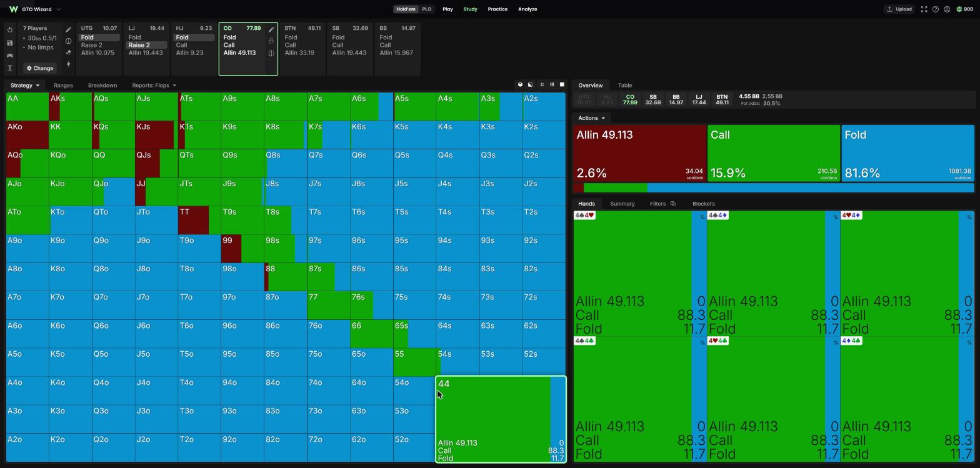980x468 pixels.
Task: Select the solid white square view
Action: tap(562, 85)
